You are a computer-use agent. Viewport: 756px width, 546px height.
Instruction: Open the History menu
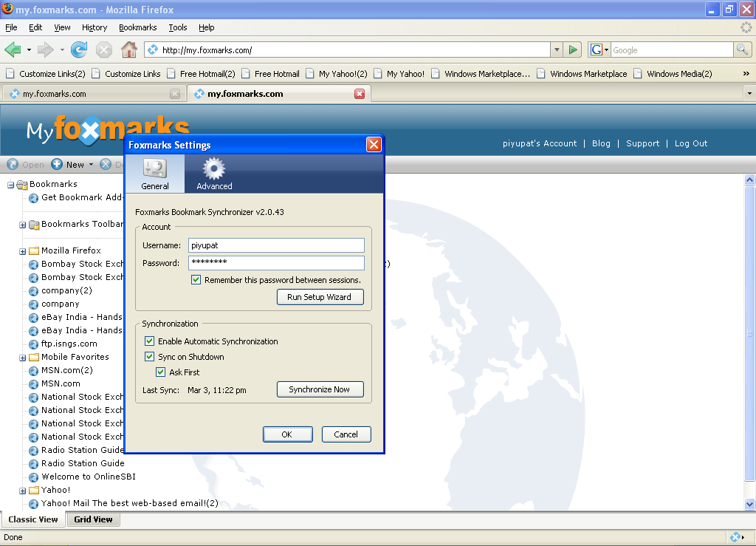coord(94,27)
